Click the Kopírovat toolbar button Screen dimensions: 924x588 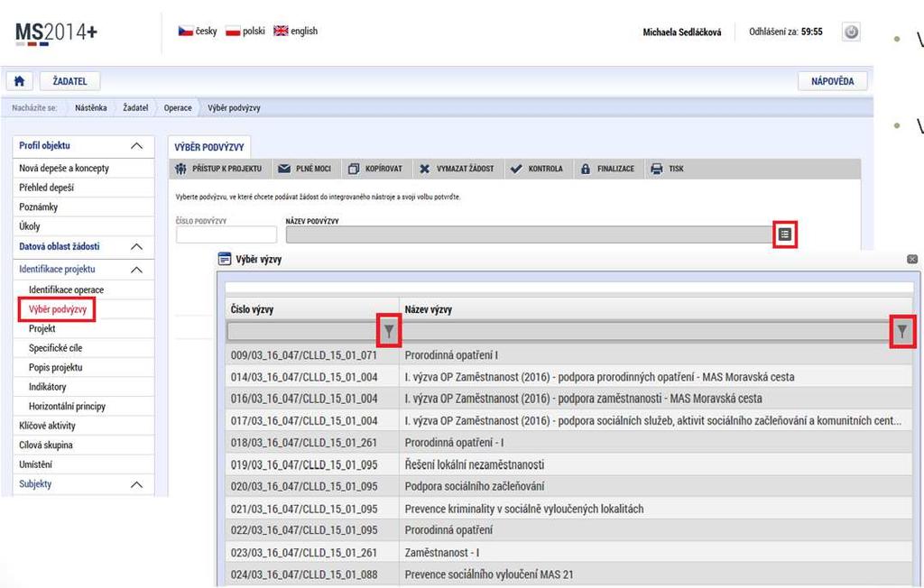(375, 169)
